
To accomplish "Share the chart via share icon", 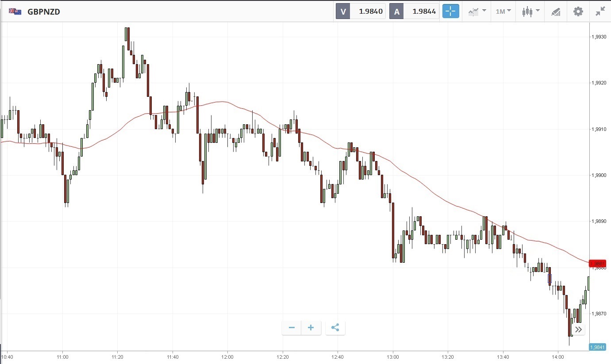I will tap(335, 328).
